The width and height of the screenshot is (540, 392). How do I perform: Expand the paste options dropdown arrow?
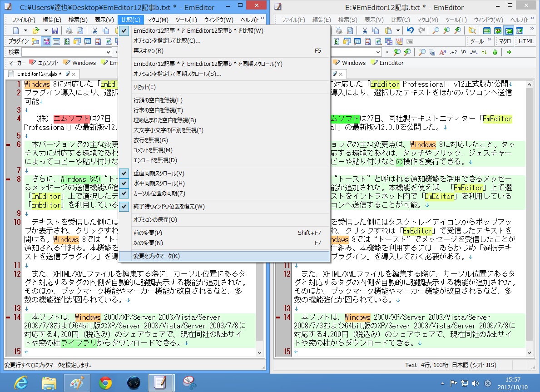point(398,30)
